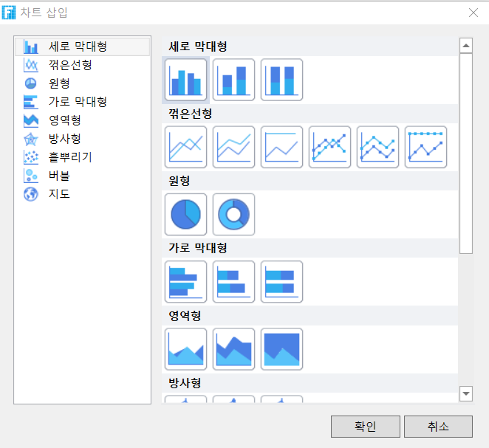
Task: Select 지도 chart category
Action: [59, 194]
